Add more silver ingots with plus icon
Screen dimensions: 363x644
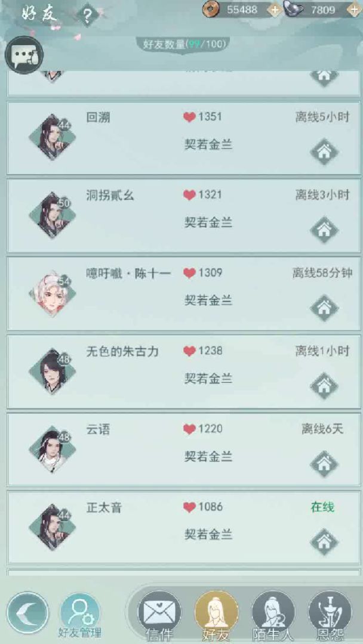coord(354,10)
